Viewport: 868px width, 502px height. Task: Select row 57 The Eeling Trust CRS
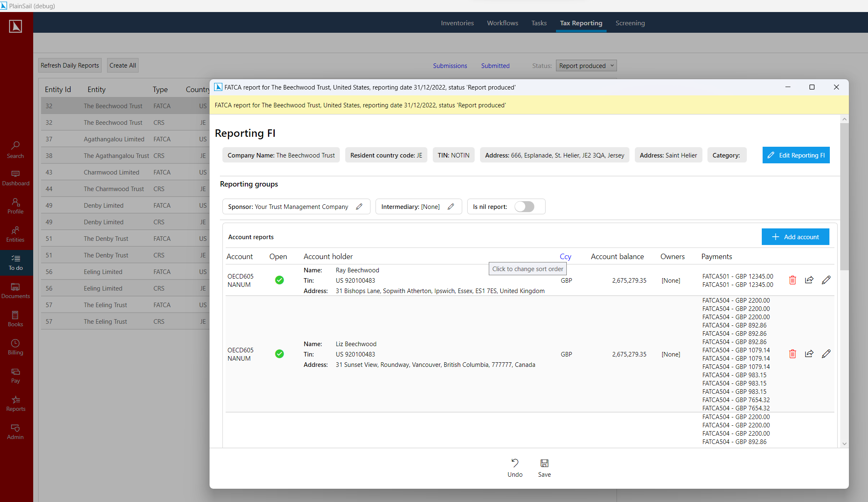coord(125,322)
